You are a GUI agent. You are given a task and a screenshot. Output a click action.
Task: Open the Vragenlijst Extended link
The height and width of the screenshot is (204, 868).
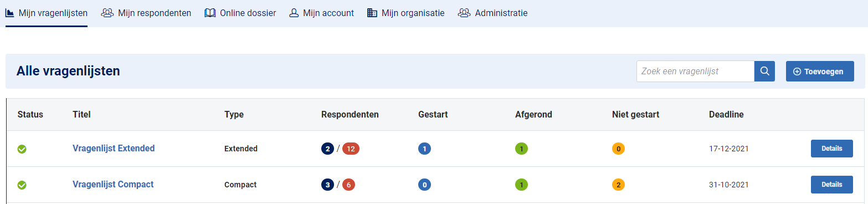point(114,148)
